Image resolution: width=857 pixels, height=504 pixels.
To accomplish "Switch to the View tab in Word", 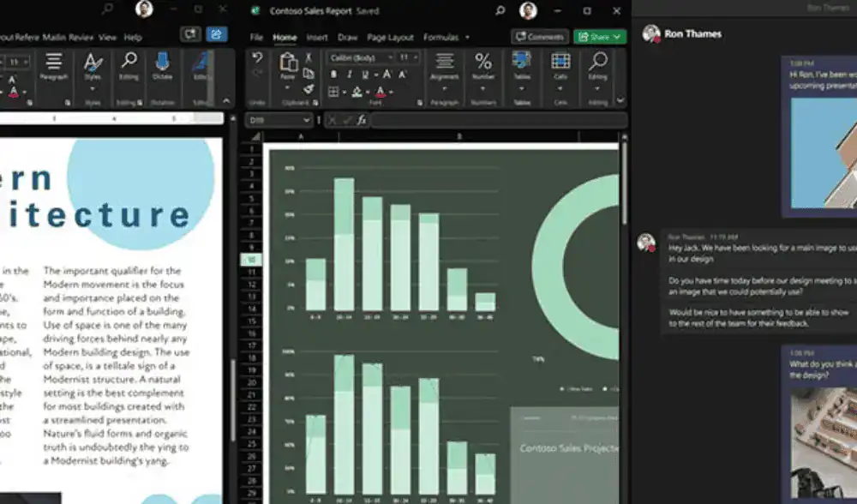I will pos(107,37).
